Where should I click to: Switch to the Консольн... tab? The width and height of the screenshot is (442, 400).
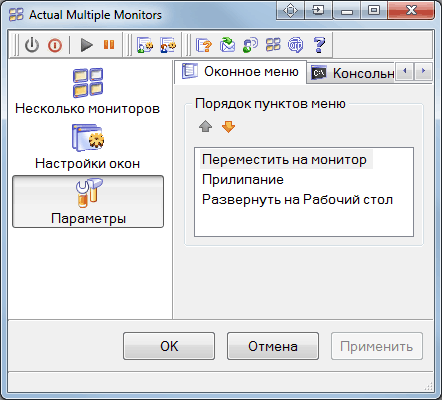[x=352, y=73]
